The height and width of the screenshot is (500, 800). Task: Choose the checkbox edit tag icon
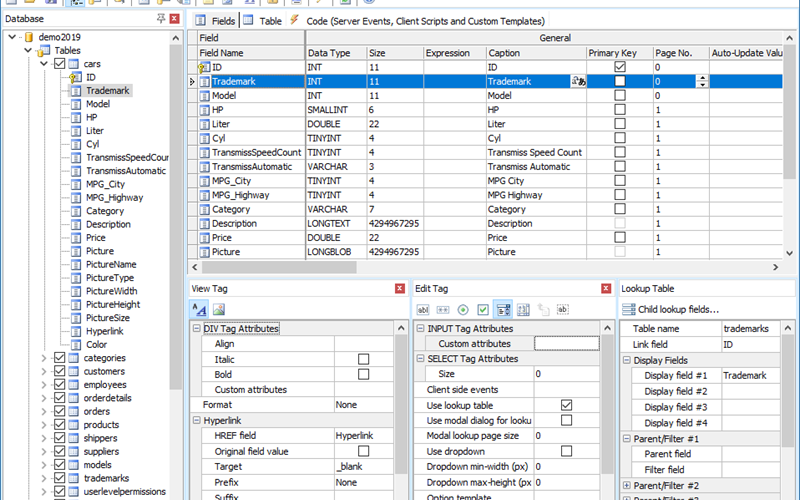click(483, 310)
